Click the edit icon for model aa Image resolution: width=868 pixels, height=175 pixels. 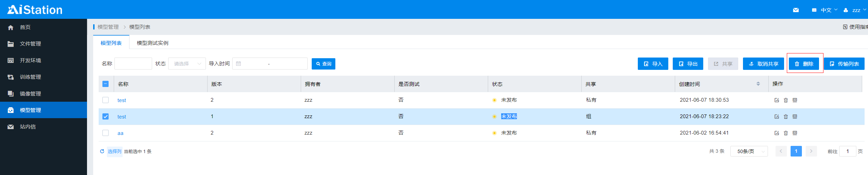tap(777, 133)
